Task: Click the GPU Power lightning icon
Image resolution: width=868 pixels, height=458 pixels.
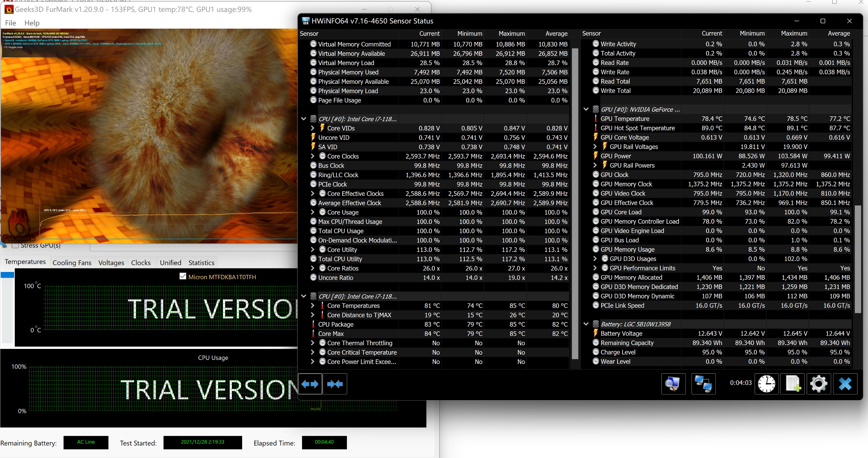Action: point(595,156)
